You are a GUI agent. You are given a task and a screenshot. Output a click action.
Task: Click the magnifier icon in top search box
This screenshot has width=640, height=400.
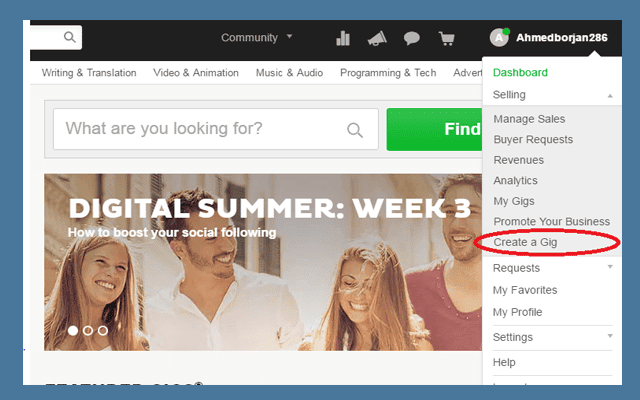point(69,38)
